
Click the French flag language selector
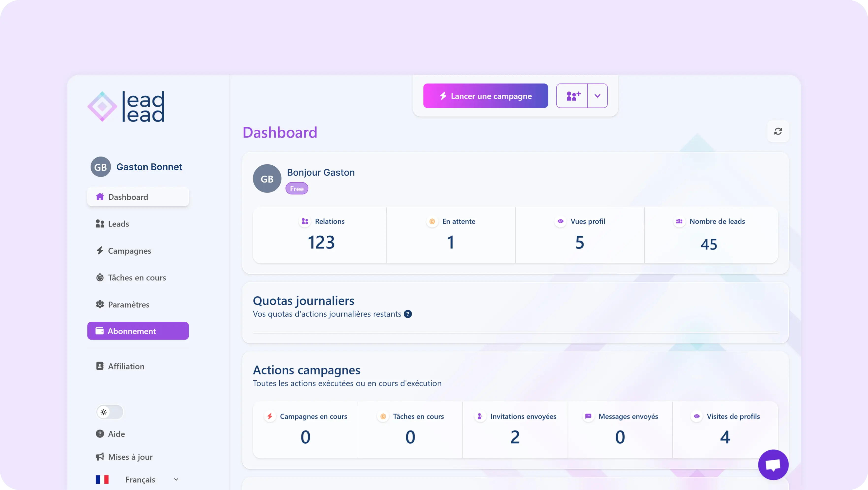coord(102,480)
